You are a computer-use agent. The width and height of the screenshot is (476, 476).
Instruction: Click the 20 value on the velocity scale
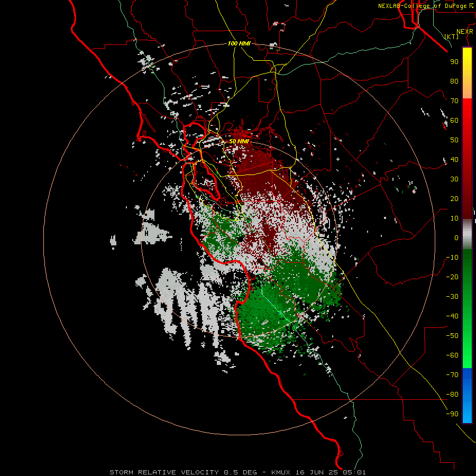[454, 199]
